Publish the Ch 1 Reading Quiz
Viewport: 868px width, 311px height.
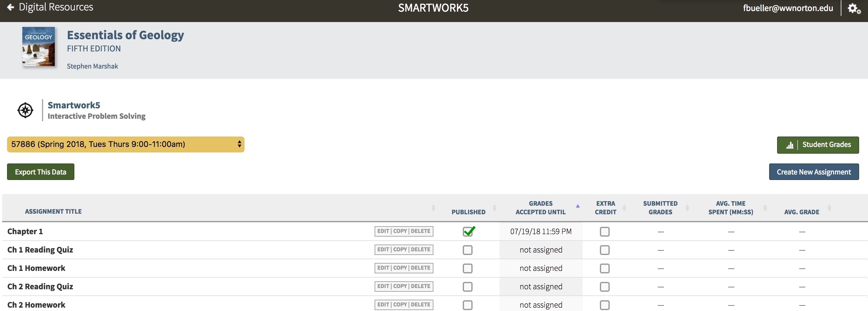(x=467, y=250)
